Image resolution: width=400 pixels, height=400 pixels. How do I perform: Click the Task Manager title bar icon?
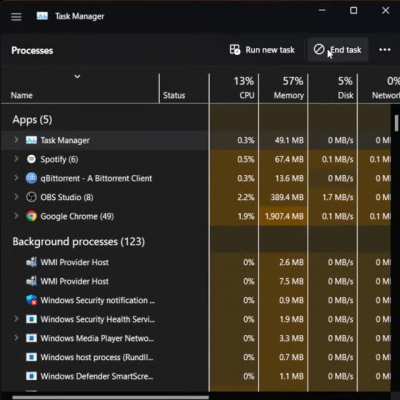point(42,16)
